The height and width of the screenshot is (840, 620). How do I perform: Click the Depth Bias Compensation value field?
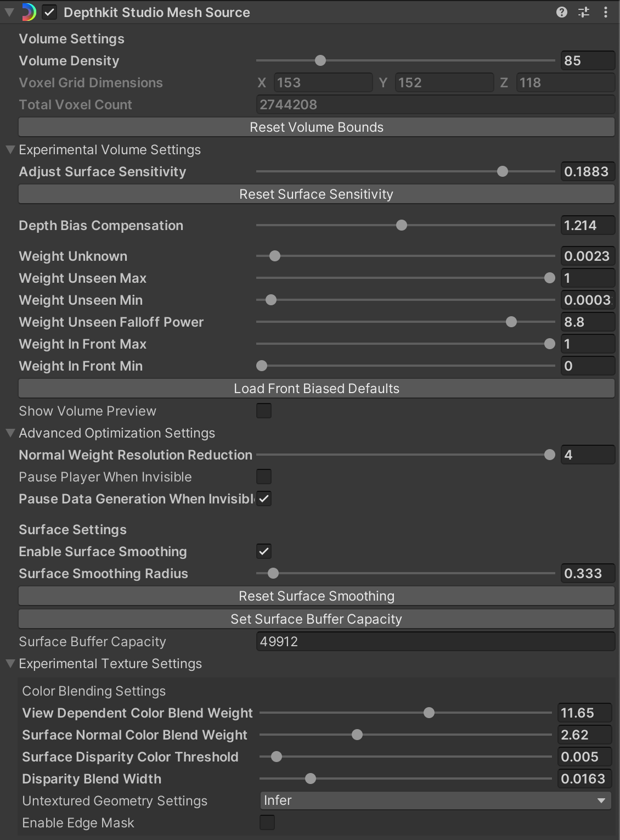pos(587,225)
